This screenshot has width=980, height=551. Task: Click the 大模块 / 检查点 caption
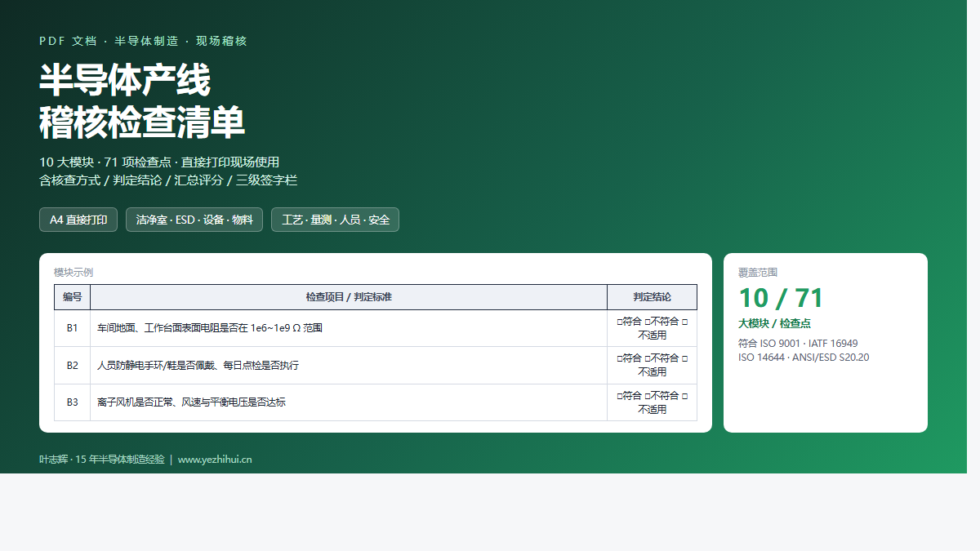click(774, 323)
